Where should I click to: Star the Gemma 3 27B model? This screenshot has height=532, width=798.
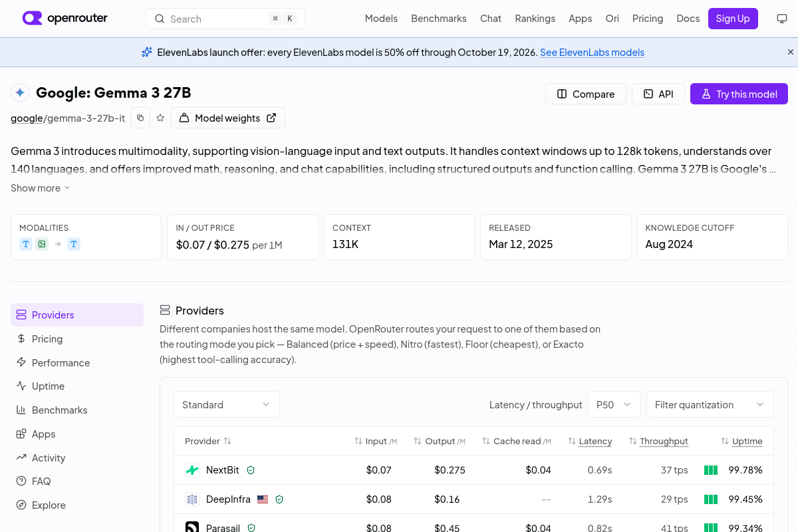click(160, 118)
